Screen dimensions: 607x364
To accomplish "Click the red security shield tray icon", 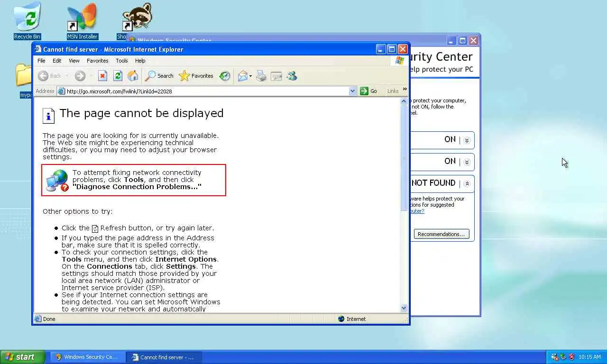I will 571,357.
